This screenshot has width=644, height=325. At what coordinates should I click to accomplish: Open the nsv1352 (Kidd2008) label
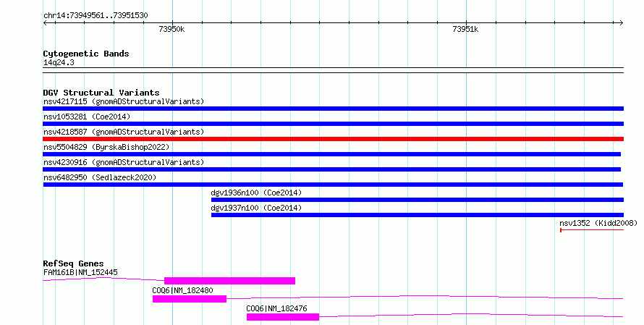click(x=598, y=223)
